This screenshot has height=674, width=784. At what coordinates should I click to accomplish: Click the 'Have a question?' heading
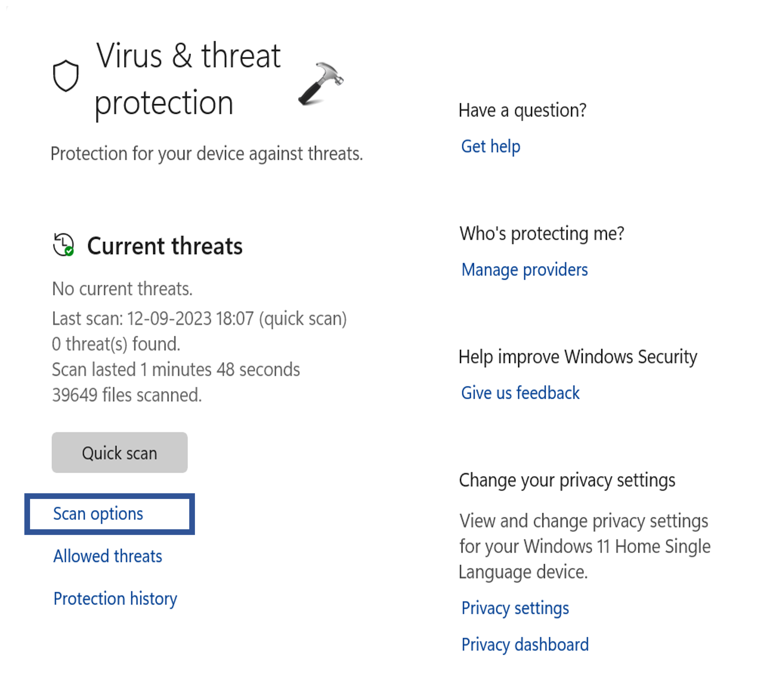click(x=522, y=111)
